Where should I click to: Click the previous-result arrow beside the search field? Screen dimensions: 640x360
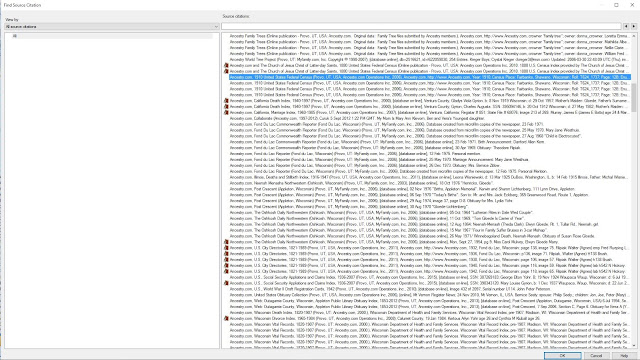(626, 27)
